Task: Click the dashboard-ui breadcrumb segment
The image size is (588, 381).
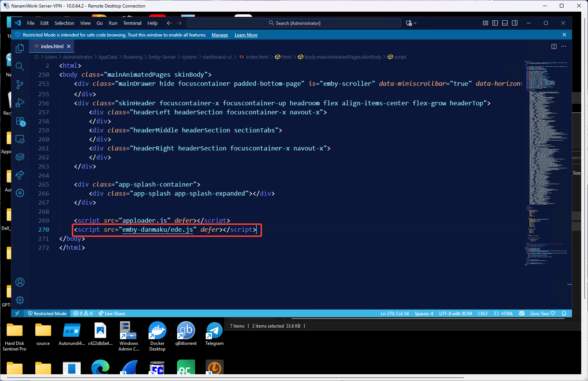Action: (217, 57)
